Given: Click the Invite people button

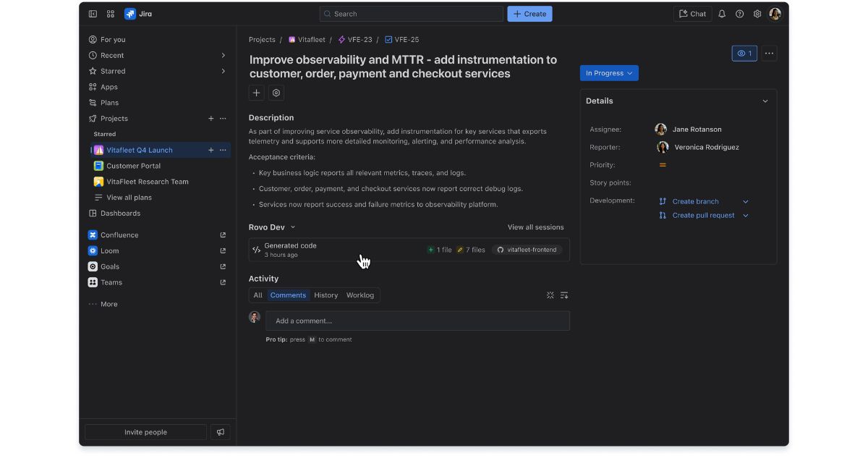Looking at the screenshot, I should click(145, 432).
